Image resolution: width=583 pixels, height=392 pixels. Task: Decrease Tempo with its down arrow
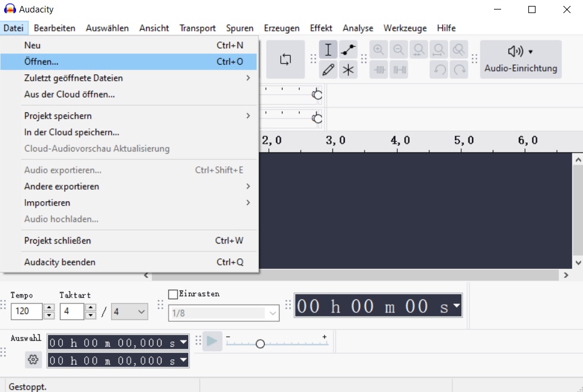(x=49, y=315)
